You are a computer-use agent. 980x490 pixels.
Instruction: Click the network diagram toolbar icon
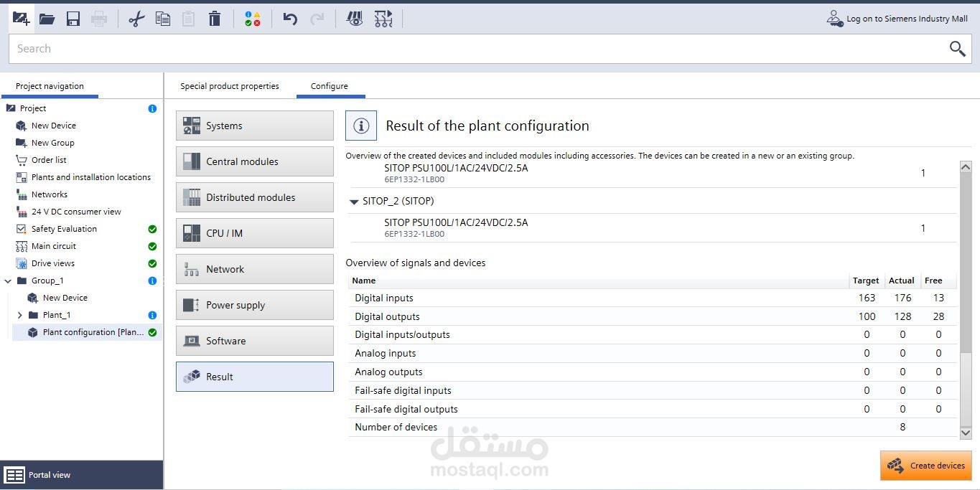(x=383, y=19)
